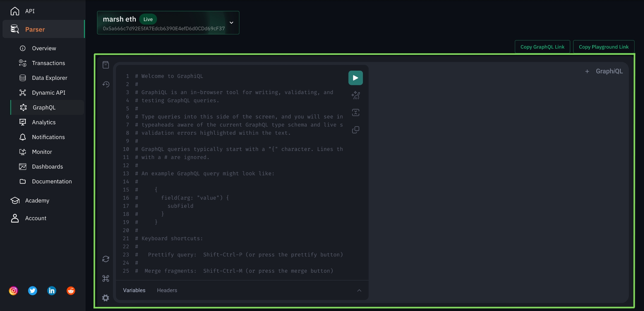Click the copy query icon
This screenshot has width=644, height=311.
click(x=356, y=130)
